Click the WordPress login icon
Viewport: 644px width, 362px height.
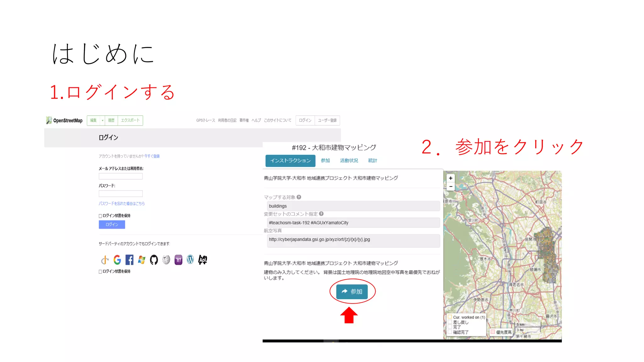[x=190, y=260]
